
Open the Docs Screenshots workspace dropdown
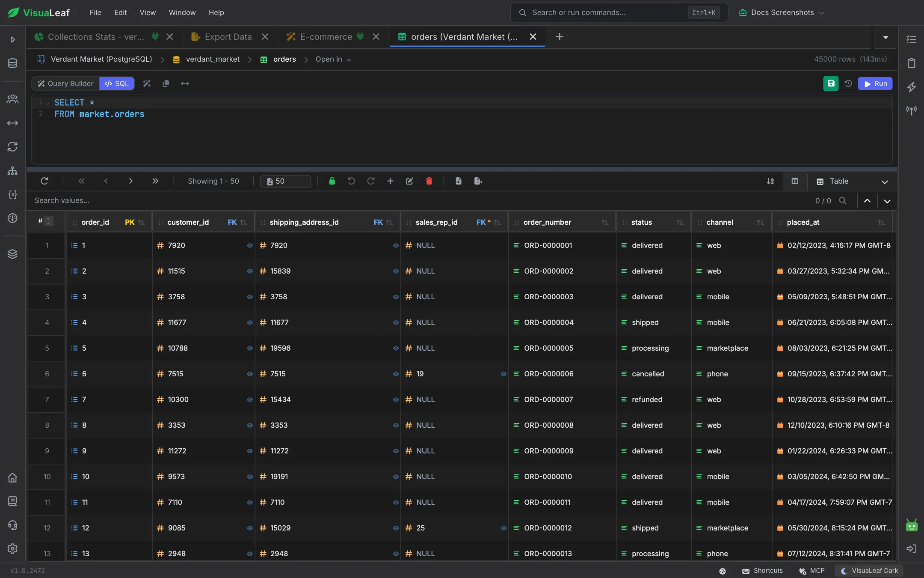tap(781, 12)
